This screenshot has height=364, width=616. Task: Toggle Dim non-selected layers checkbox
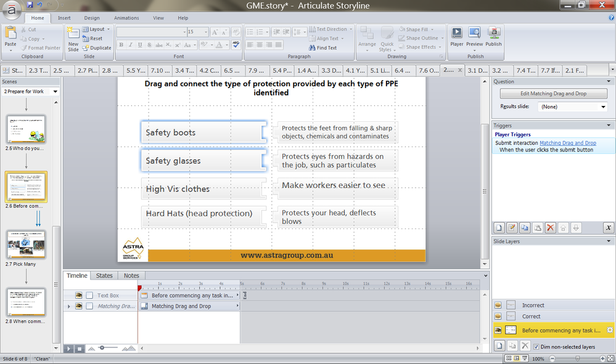[x=536, y=346]
